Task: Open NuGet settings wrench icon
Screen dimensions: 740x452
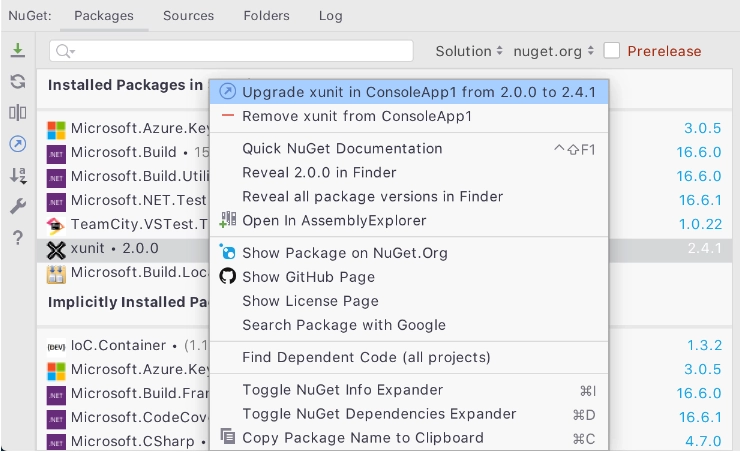Action: 18,206
